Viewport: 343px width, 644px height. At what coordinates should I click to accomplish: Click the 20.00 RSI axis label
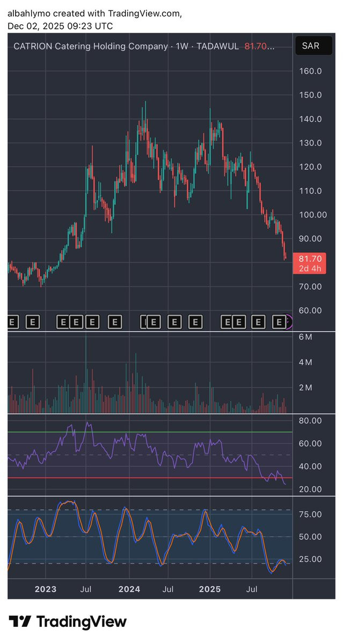point(310,489)
